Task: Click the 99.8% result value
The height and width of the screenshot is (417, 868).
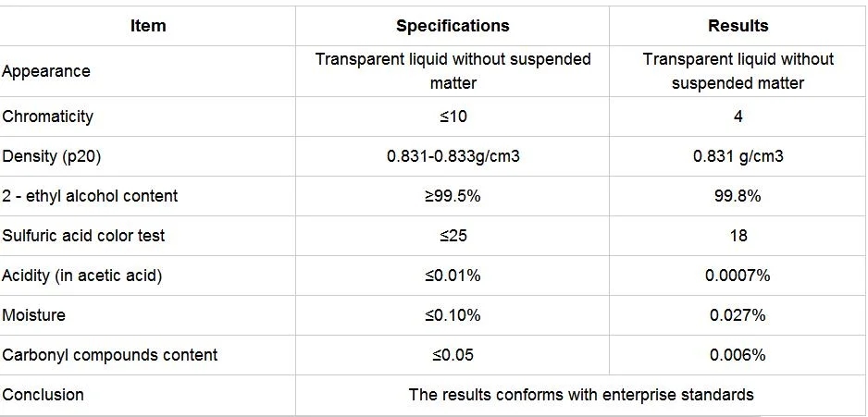Action: pyautogui.click(x=738, y=196)
